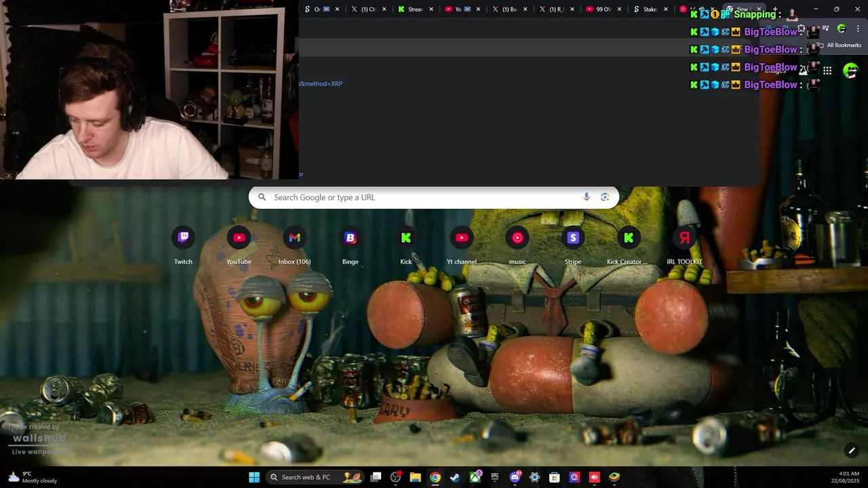
Task: Open the Kick shortcut tile
Action: (x=406, y=245)
